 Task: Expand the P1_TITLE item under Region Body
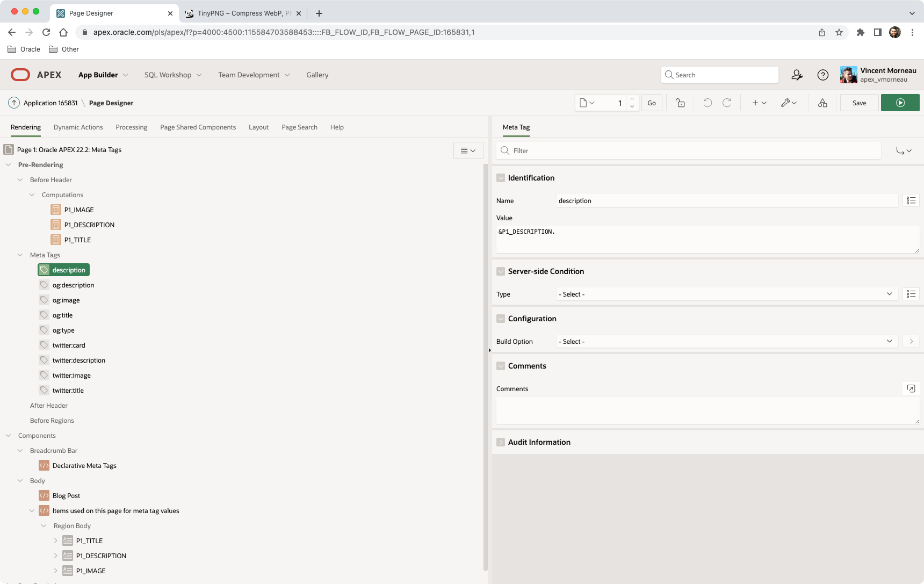pyautogui.click(x=55, y=541)
